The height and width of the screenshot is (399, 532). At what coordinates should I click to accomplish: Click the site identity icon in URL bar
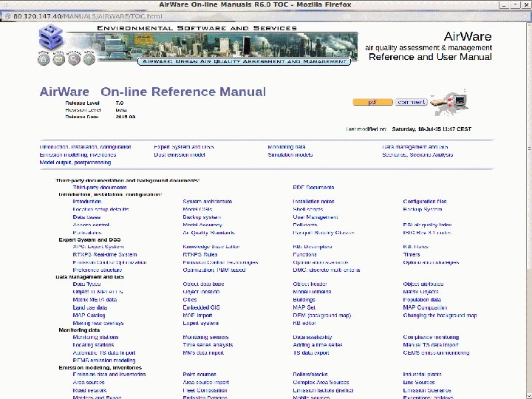[7, 16]
